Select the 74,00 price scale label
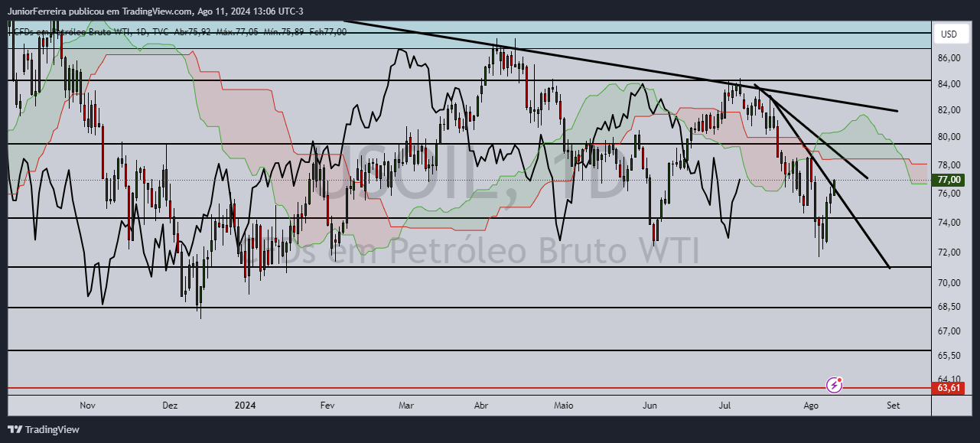 pyautogui.click(x=949, y=223)
